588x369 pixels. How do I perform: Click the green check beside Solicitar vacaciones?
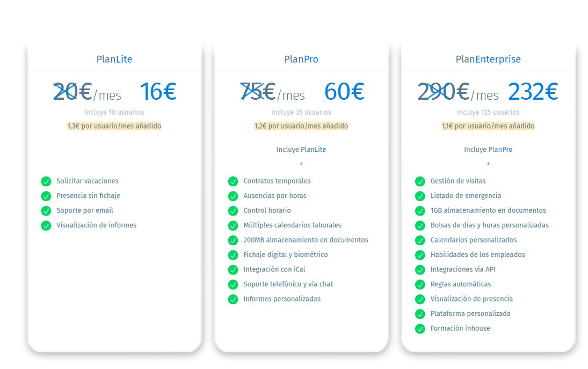point(46,181)
